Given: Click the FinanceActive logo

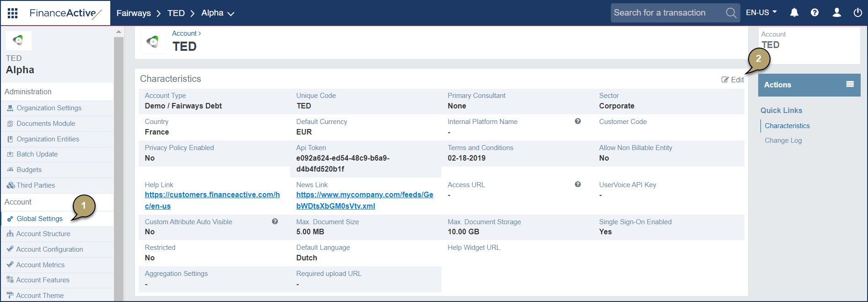Looking at the screenshot, I should pyautogui.click(x=65, y=13).
